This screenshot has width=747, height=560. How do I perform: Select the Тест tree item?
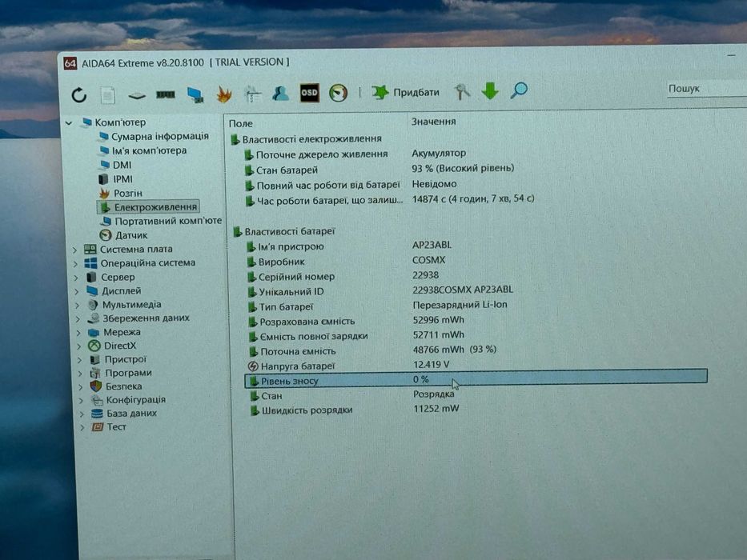109,427
